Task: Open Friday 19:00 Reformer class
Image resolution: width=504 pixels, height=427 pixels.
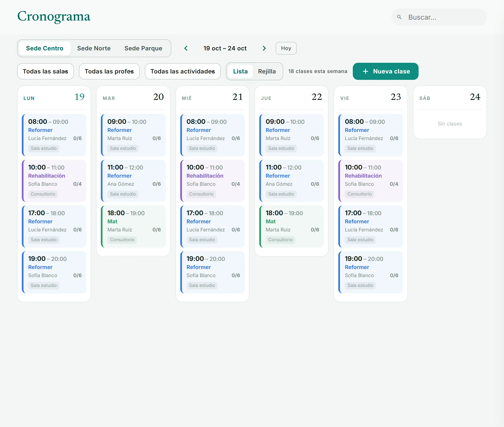Action: [x=371, y=272]
